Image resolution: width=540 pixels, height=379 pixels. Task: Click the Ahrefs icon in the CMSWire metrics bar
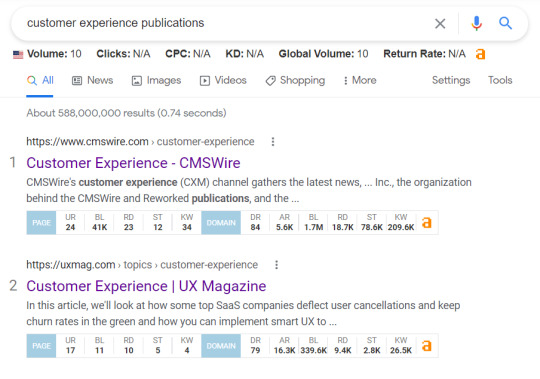427,223
